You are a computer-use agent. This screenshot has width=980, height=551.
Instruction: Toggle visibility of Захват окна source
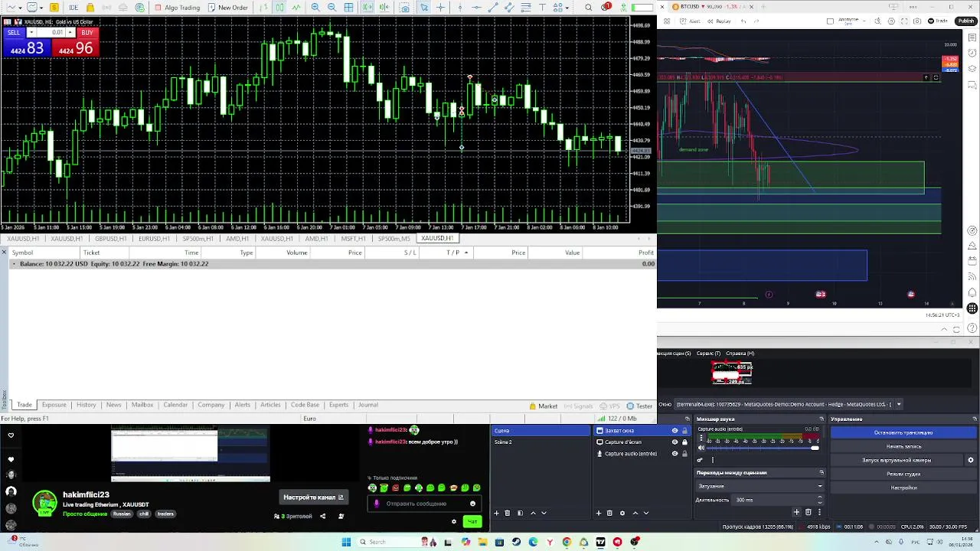675,431
